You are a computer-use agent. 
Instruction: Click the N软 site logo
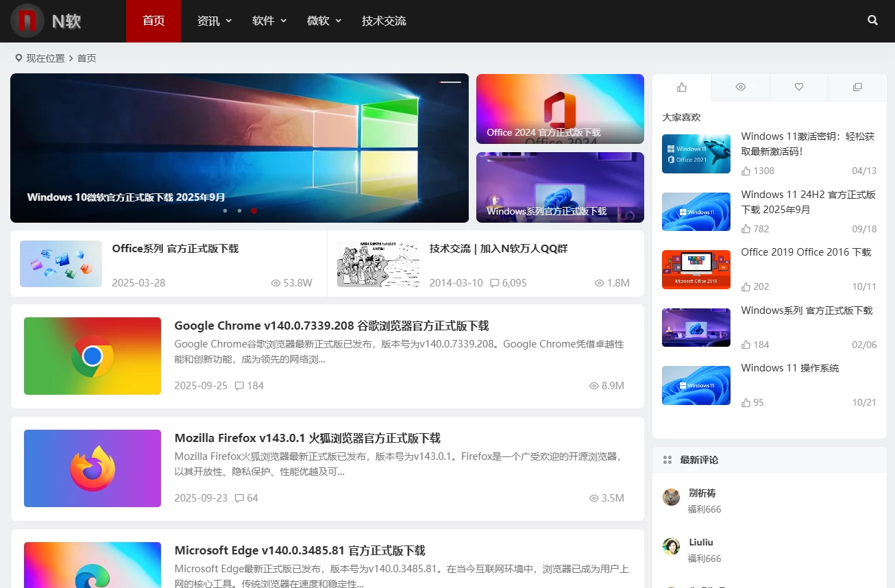tap(47, 21)
